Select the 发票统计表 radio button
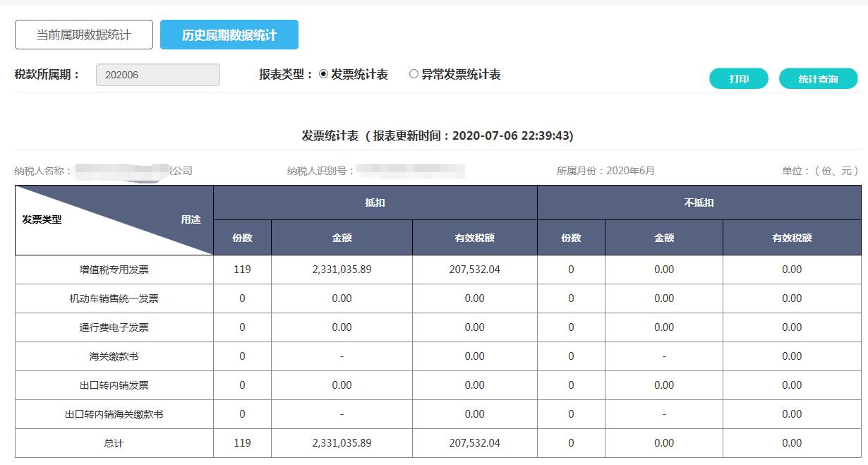Viewport: 868px width, 465px height. [x=325, y=74]
